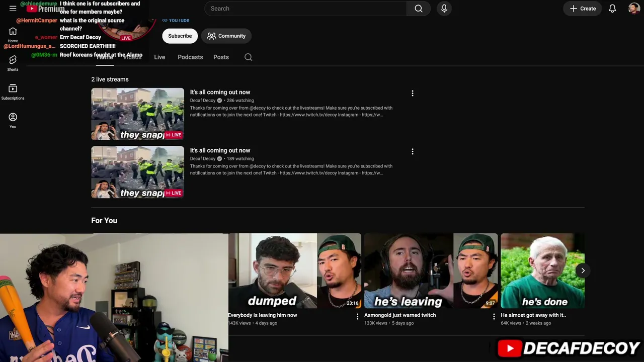Show next For You videos with the arrow
This screenshot has width=644, height=362.
pyautogui.click(x=583, y=270)
